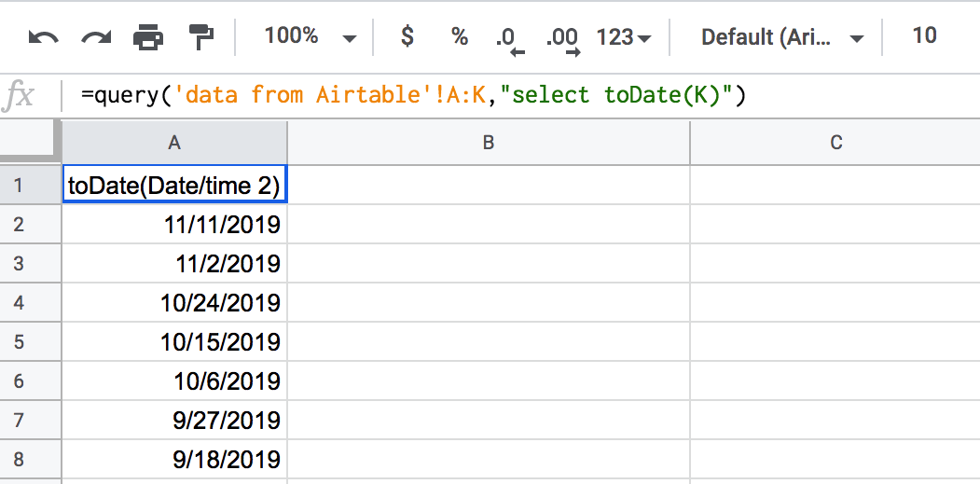The height and width of the screenshot is (484, 980).
Task: Increase decimal places icon
Action: pyautogui.click(x=562, y=40)
